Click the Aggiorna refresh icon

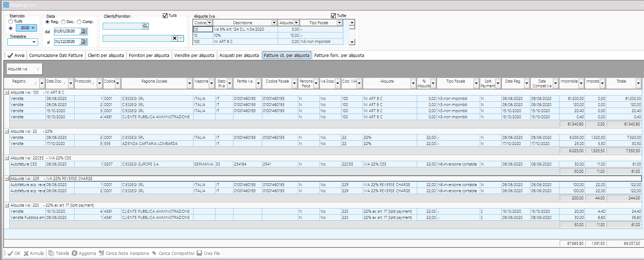coord(75,254)
